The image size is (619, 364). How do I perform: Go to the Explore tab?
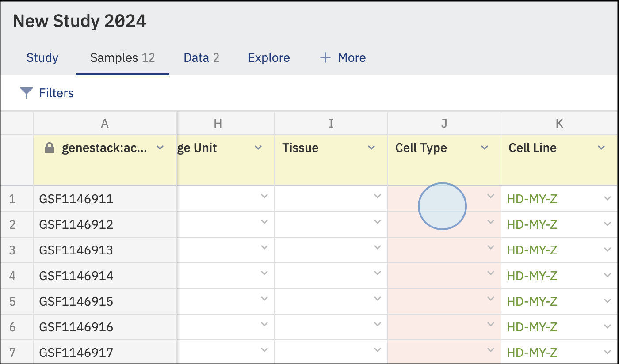click(269, 58)
